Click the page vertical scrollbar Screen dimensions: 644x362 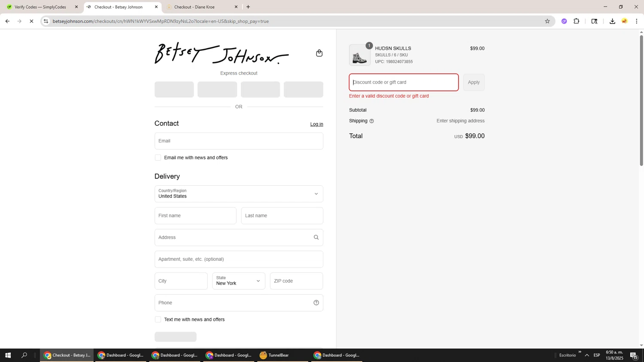tap(641, 101)
